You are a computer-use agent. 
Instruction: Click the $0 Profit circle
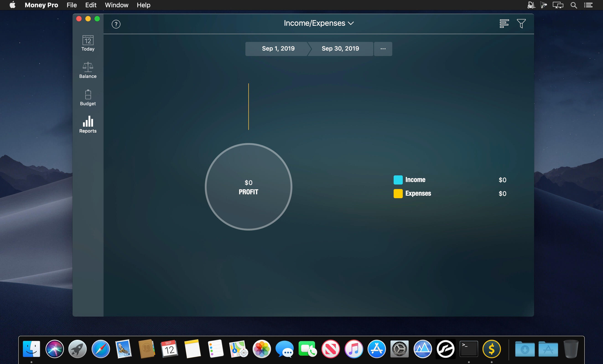[248, 187]
